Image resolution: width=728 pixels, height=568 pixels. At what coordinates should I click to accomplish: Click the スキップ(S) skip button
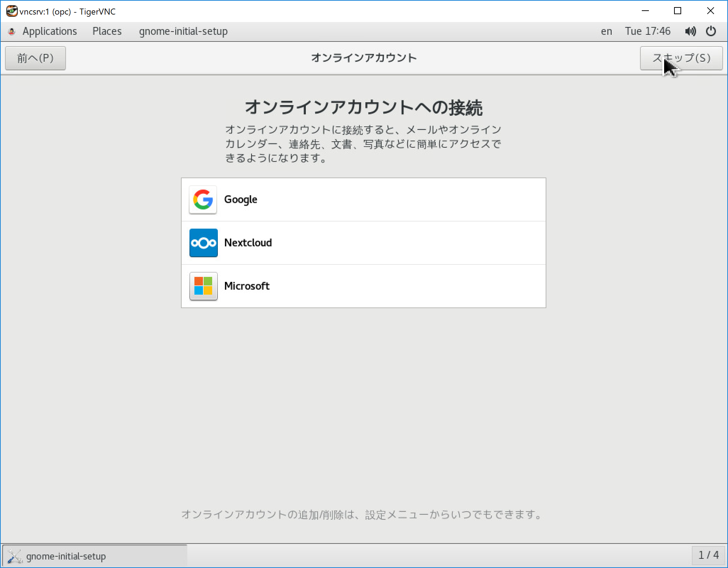pos(681,58)
